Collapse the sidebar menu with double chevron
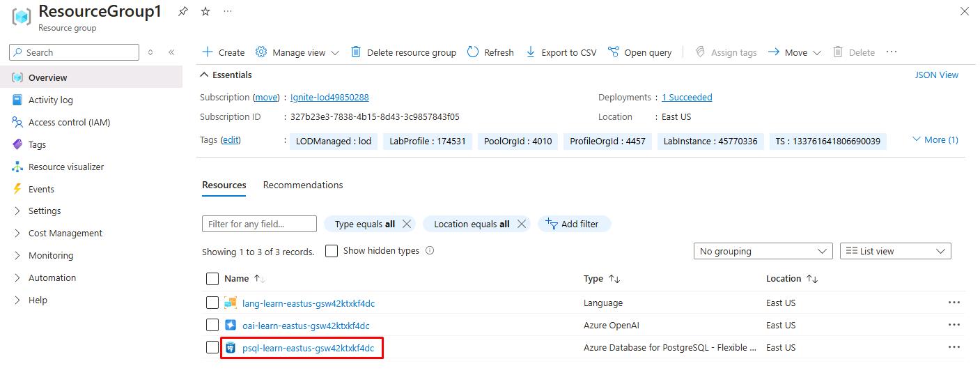Screen dimensions: 980x389 [171, 52]
